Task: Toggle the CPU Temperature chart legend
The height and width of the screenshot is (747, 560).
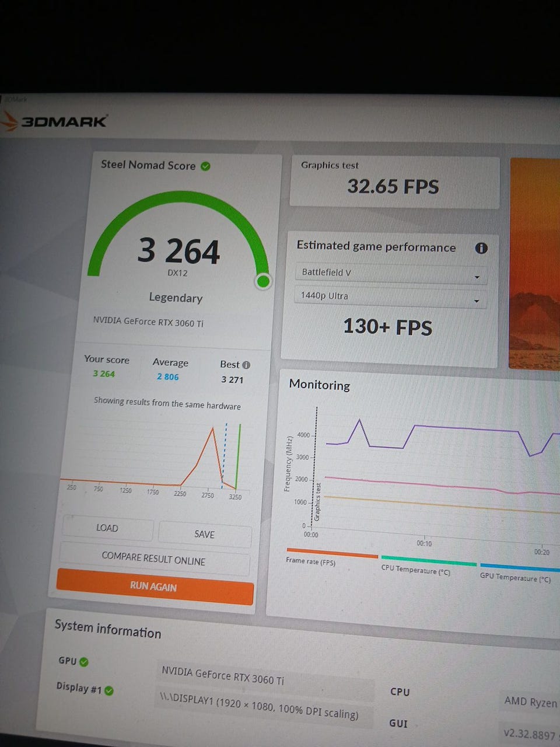Action: [428, 566]
